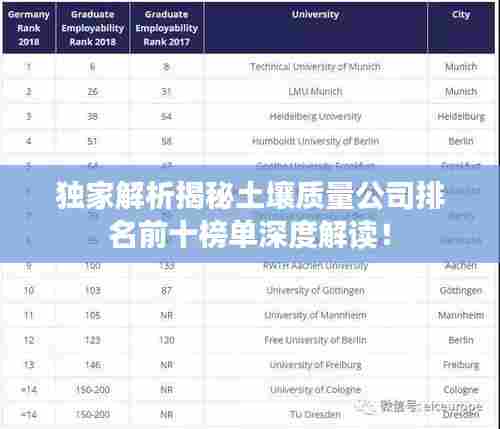
Task: Select the 'Heidelberg University' cell
Action: click(315, 116)
